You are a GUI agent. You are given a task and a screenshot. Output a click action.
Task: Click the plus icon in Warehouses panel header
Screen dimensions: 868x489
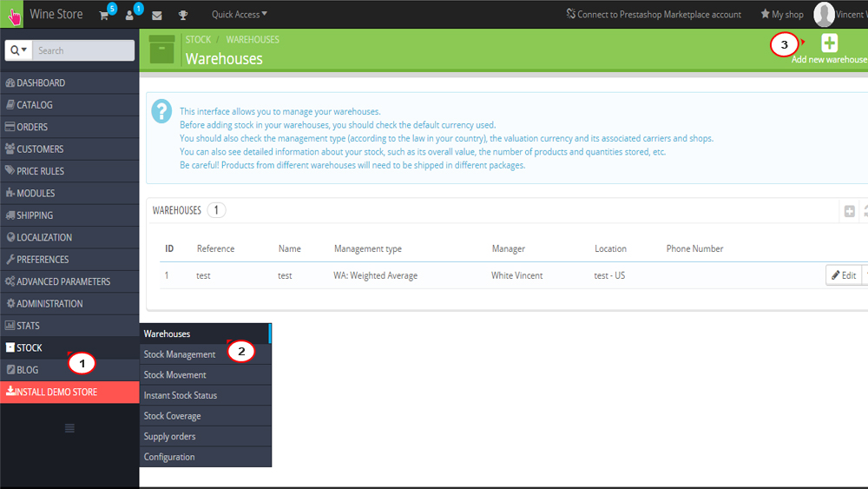[x=850, y=211]
